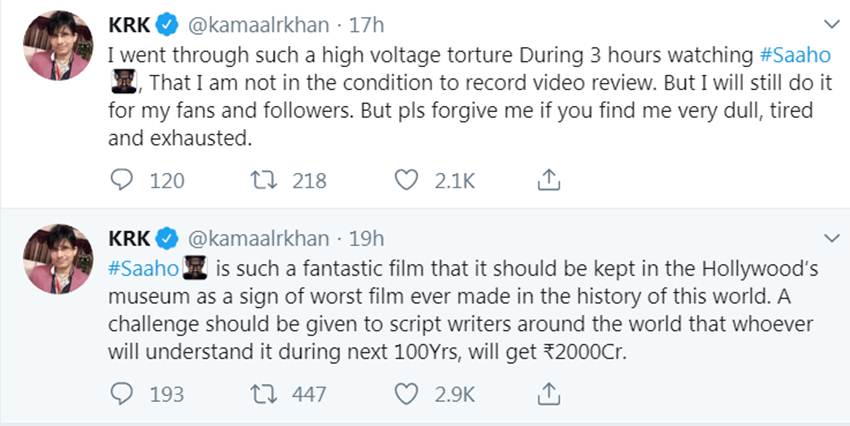Like the tweet with 2.9K likes
Viewport: 850px width, 426px height.
tap(406, 394)
